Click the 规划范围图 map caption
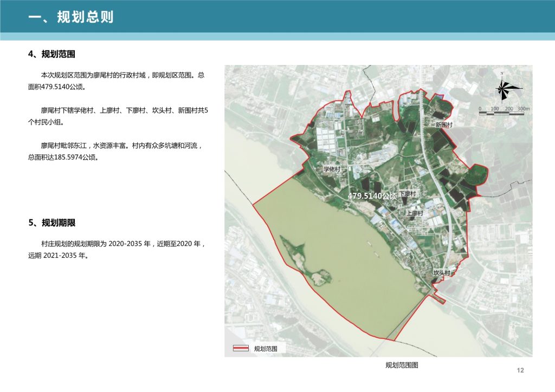Screen dimensions: 555x392 (402, 365)
